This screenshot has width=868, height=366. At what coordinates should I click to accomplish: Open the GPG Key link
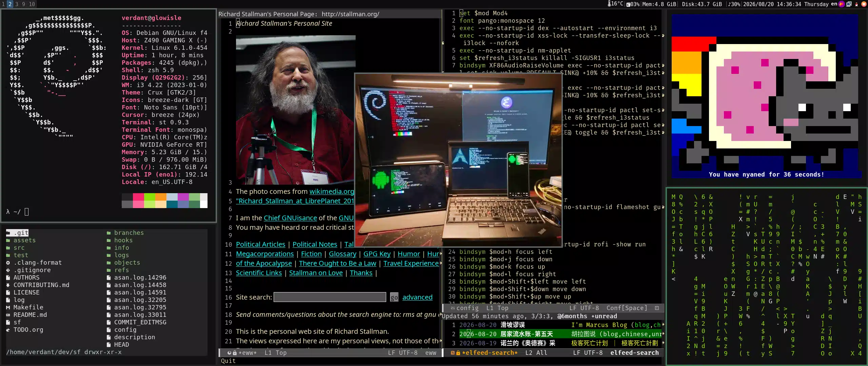[377, 254]
